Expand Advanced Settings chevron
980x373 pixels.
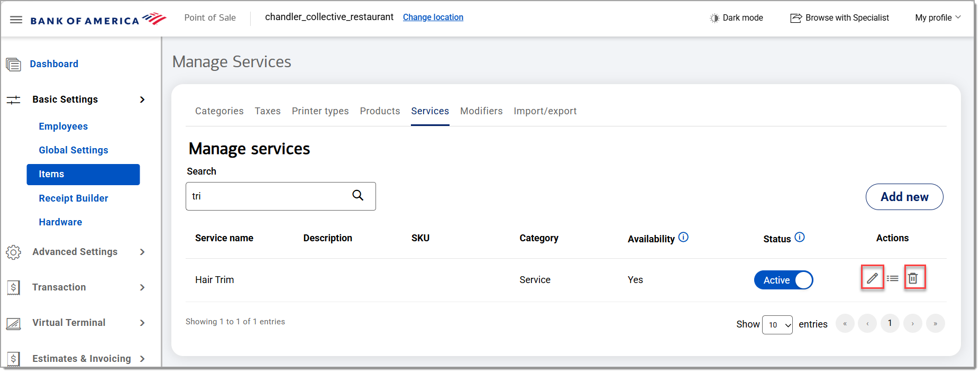[142, 252]
